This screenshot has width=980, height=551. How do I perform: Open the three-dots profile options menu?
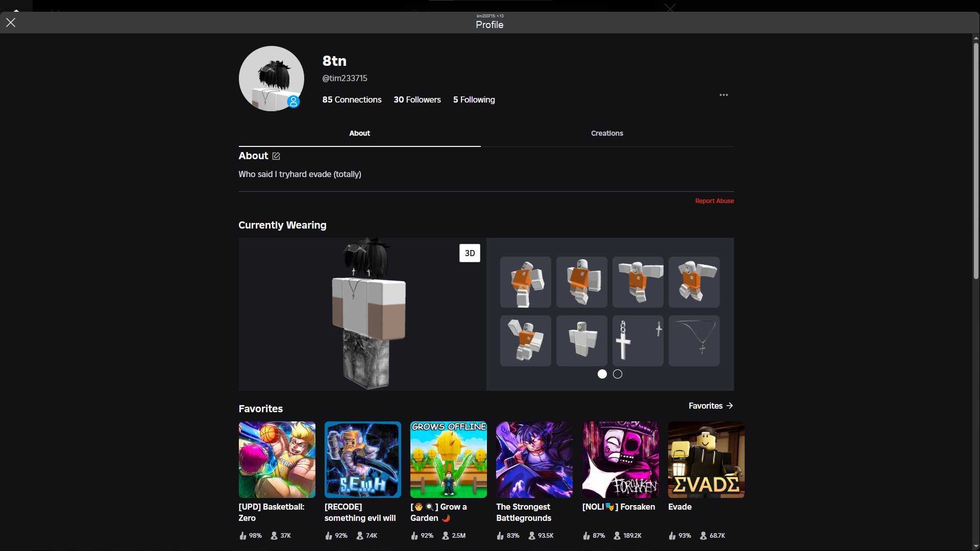[x=724, y=95]
